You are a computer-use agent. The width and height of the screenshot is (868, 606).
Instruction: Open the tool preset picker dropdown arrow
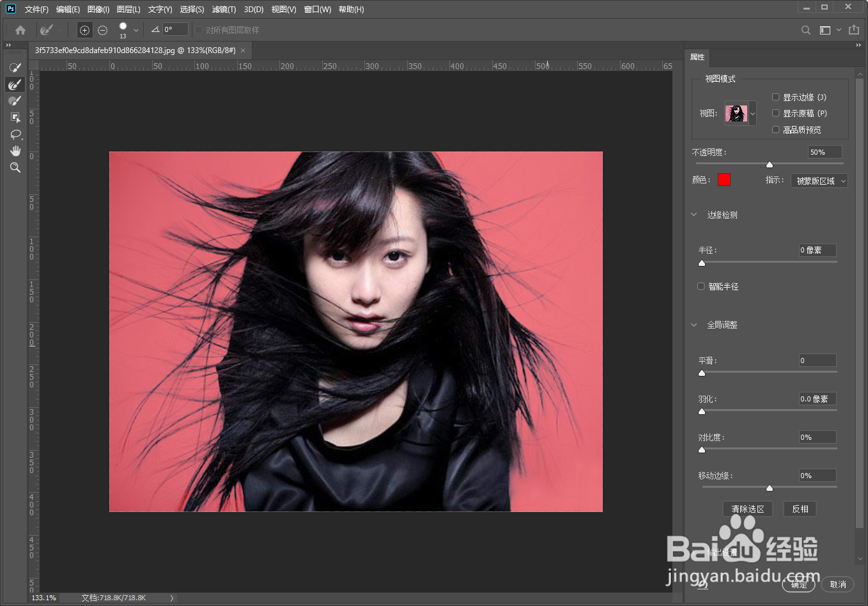tap(61, 30)
